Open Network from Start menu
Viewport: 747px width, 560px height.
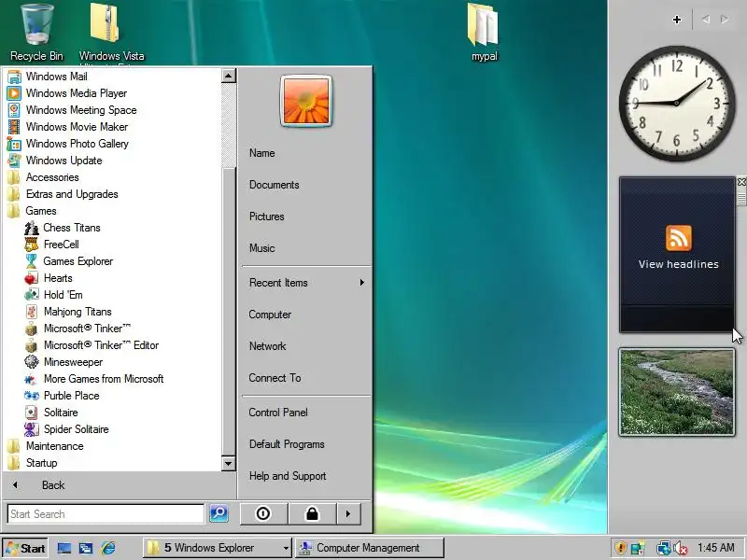(267, 346)
